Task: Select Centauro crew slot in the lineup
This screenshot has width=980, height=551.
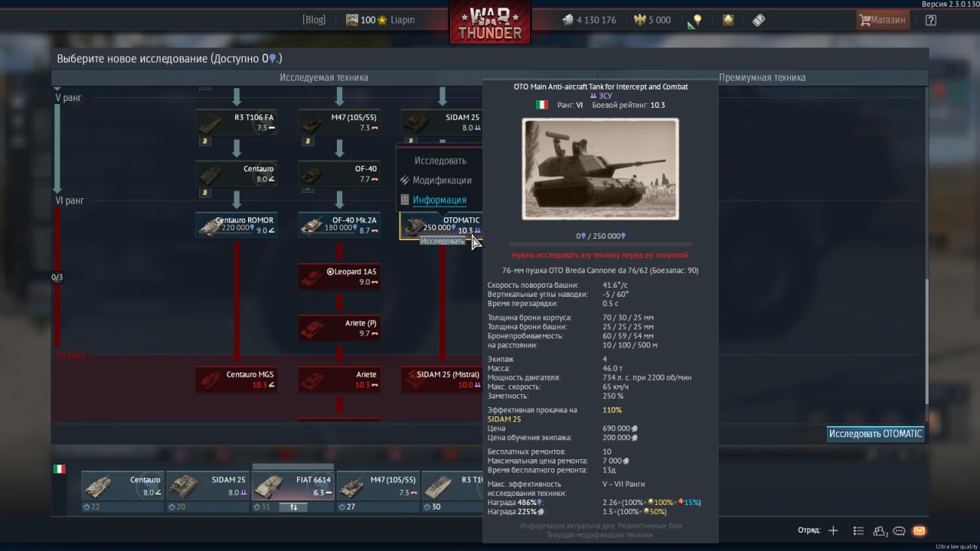Action: point(122,485)
